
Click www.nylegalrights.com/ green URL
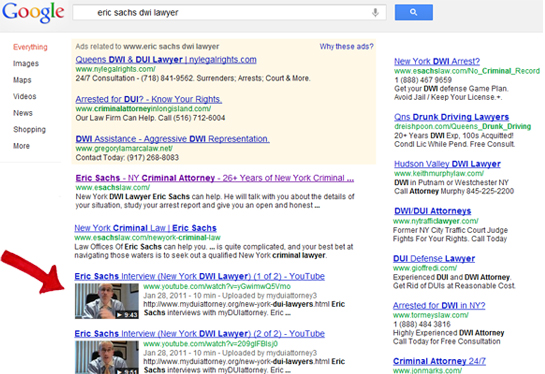tap(115, 69)
